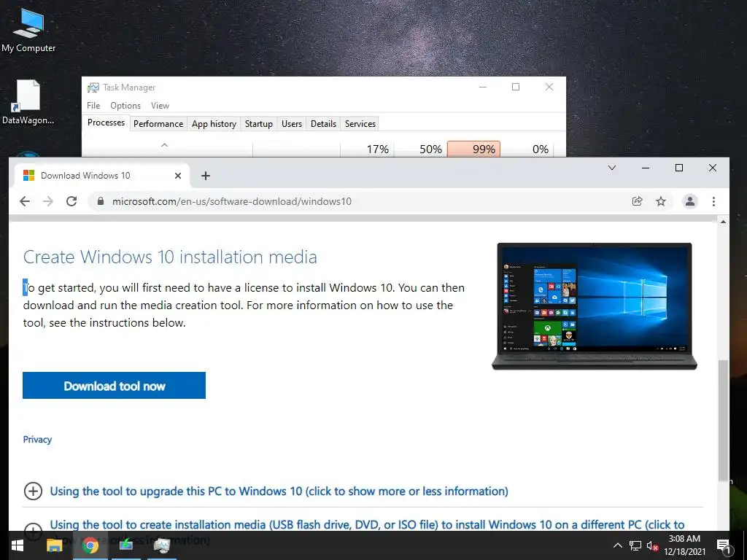The height and width of the screenshot is (560, 747).
Task: Click the taskbar icon right of Chrome
Action: pyautogui.click(x=125, y=545)
